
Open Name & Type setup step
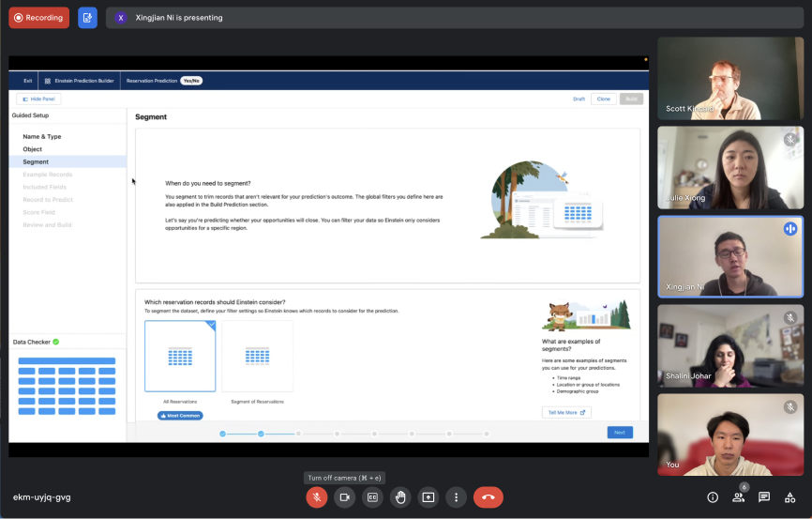click(x=42, y=137)
